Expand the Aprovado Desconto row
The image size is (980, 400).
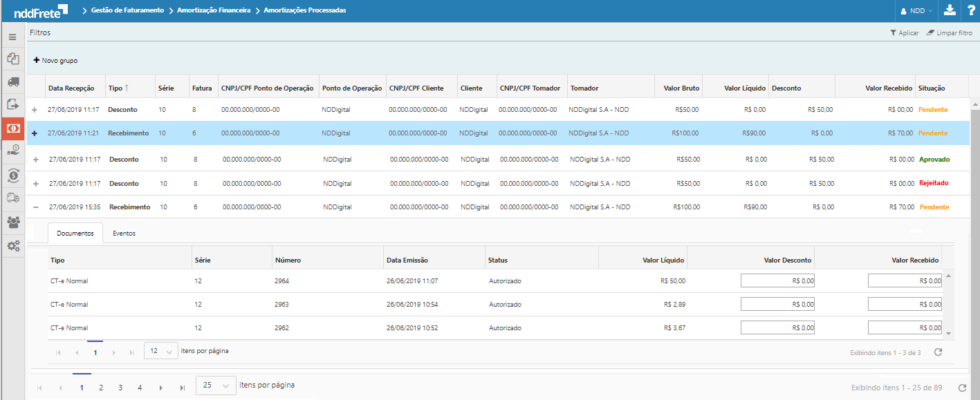(x=36, y=160)
